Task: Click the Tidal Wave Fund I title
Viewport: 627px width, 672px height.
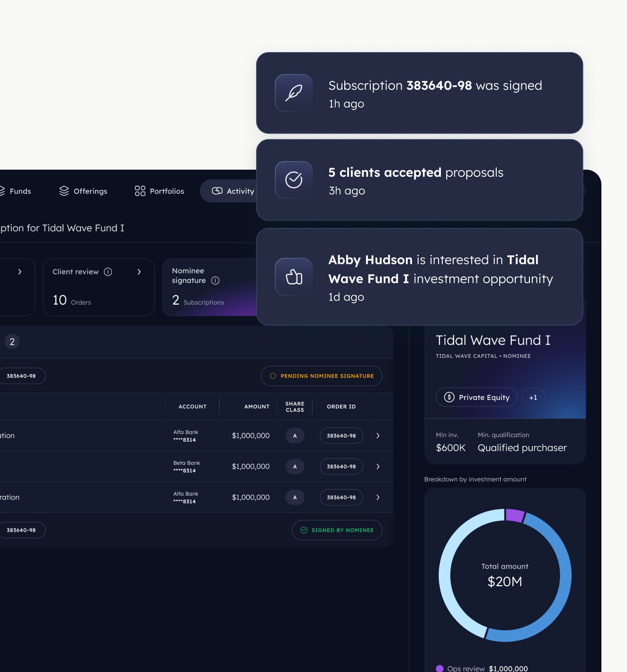Action: (493, 340)
